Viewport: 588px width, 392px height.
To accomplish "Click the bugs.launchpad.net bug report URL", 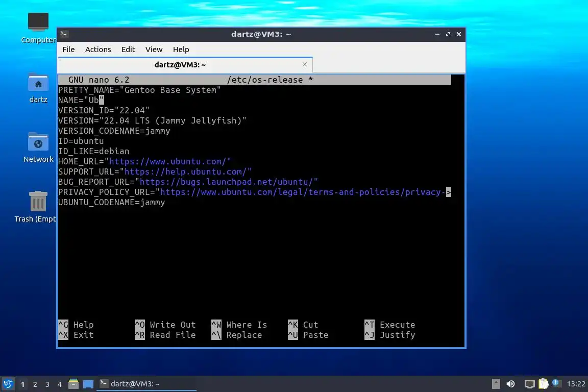I will point(226,182).
